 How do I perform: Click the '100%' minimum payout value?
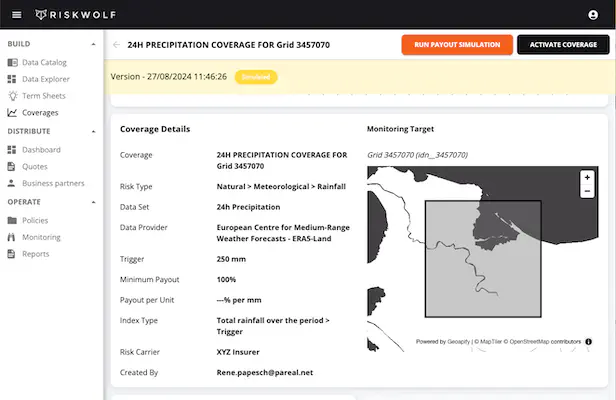[x=226, y=280]
